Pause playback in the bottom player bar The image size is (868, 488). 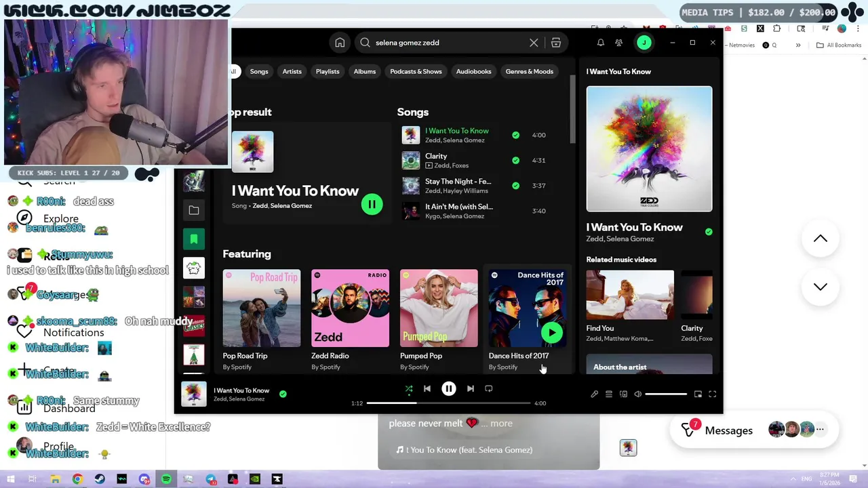pos(449,388)
